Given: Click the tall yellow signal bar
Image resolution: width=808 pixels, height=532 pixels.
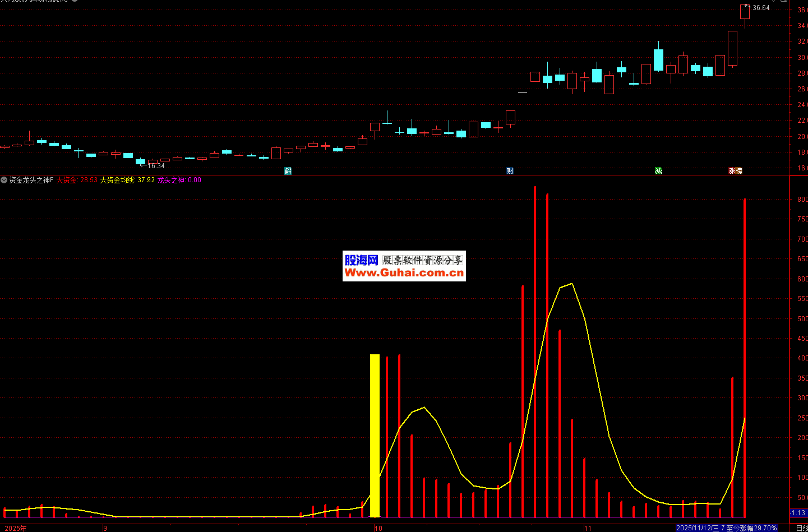Looking at the screenshot, I should (x=375, y=435).
